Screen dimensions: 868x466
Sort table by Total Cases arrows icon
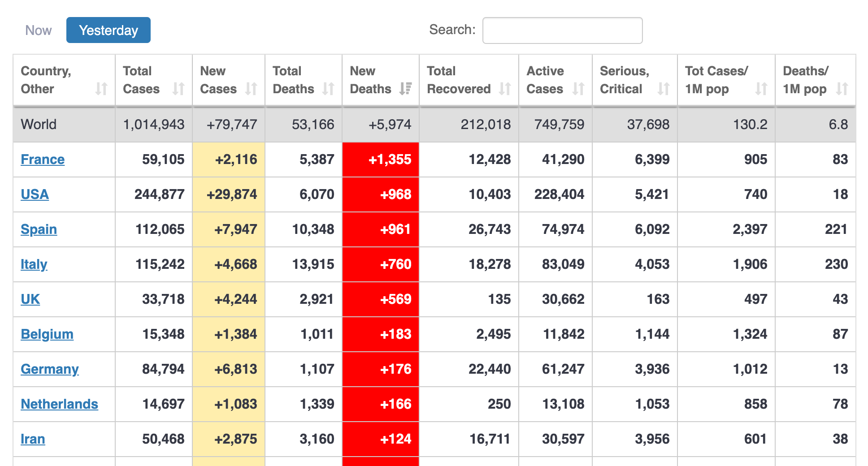tap(178, 89)
